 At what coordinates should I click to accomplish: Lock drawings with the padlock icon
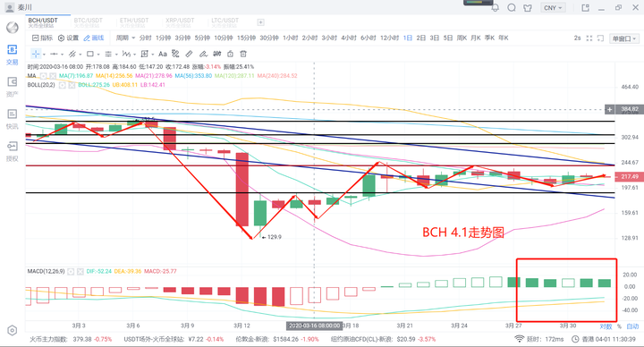(x=231, y=54)
